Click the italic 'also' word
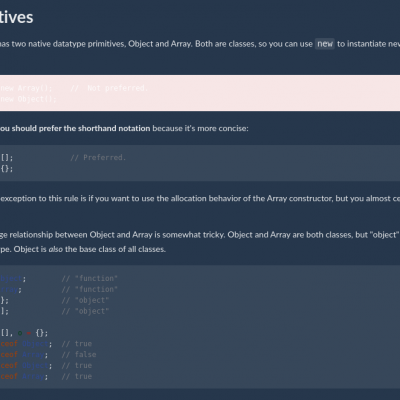400x400 pixels. (56, 249)
